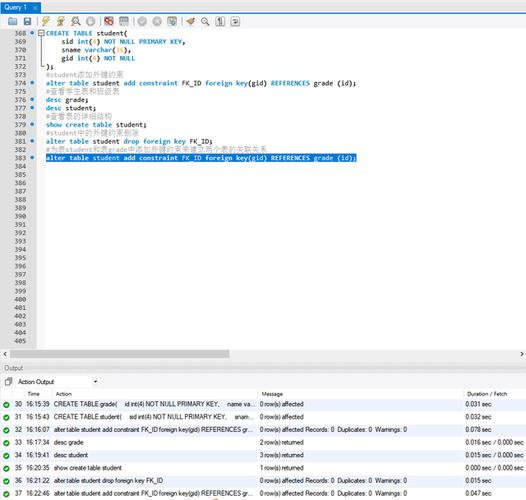Click the 'drop foreign key FK_ID' statement

pos(129,141)
